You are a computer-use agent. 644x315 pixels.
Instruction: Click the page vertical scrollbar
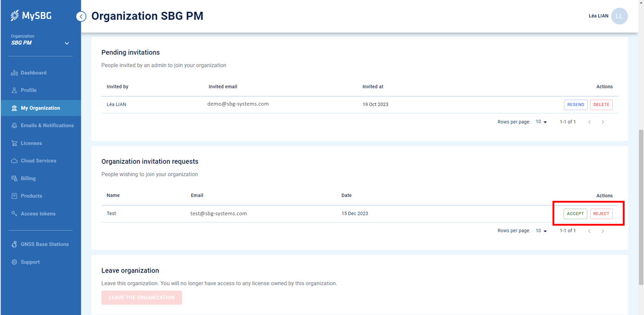pos(641,208)
